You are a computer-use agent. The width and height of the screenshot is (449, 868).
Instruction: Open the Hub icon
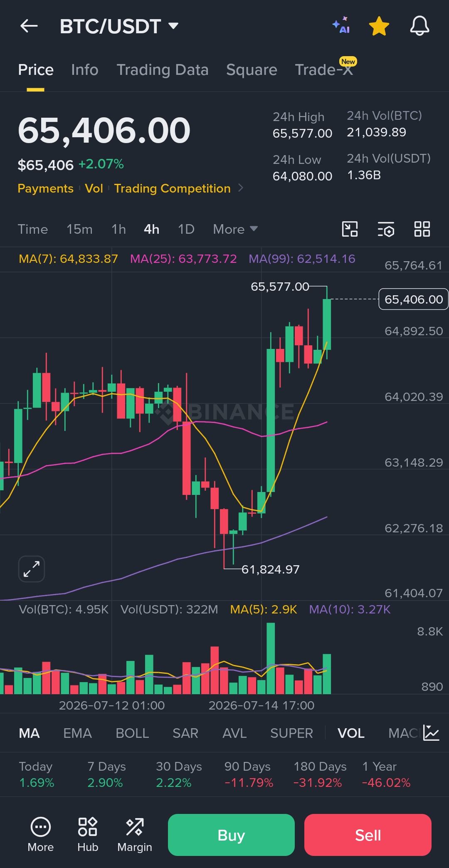coord(88,834)
